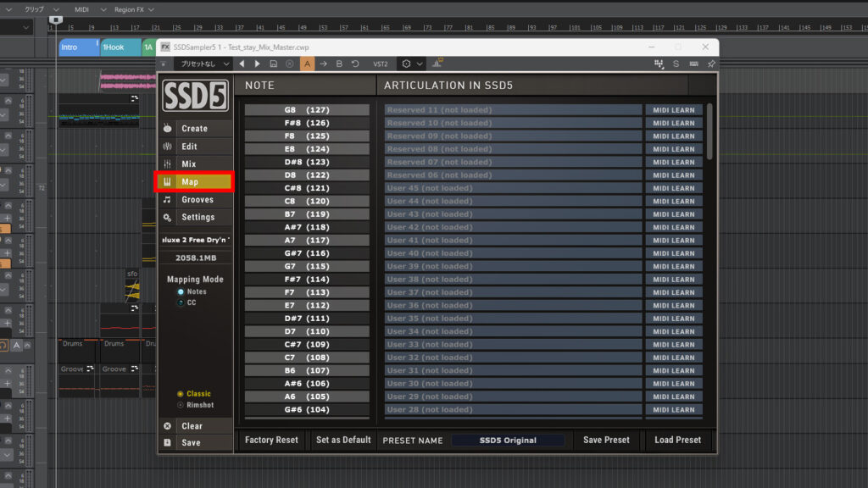Open the Grooves page in SSD5
This screenshot has height=488, width=868.
[197, 200]
